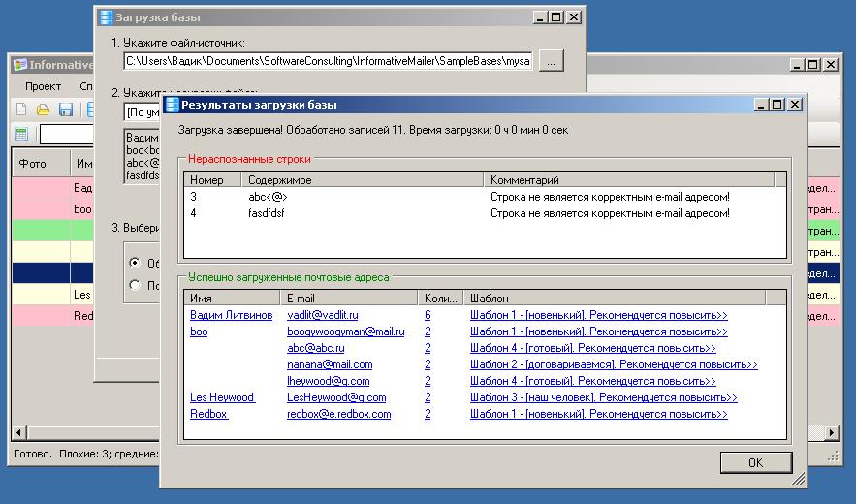
Task: Open the Вадим Литвинов name link
Action: click(x=231, y=315)
